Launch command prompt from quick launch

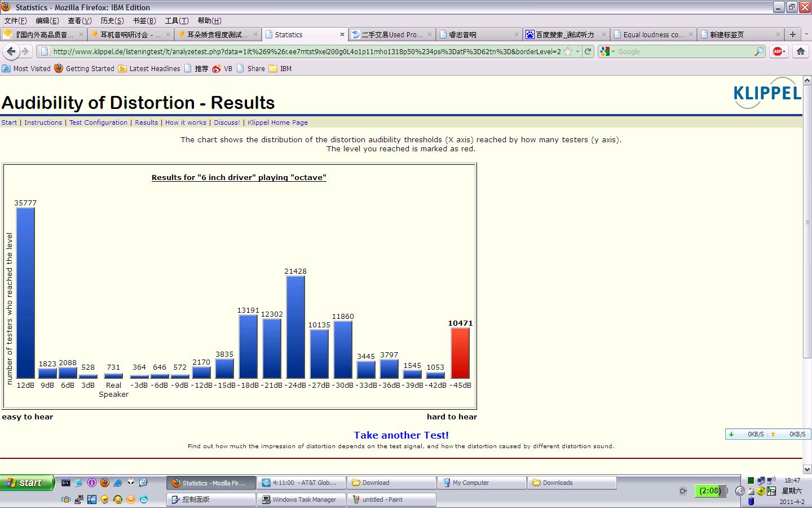(x=66, y=483)
